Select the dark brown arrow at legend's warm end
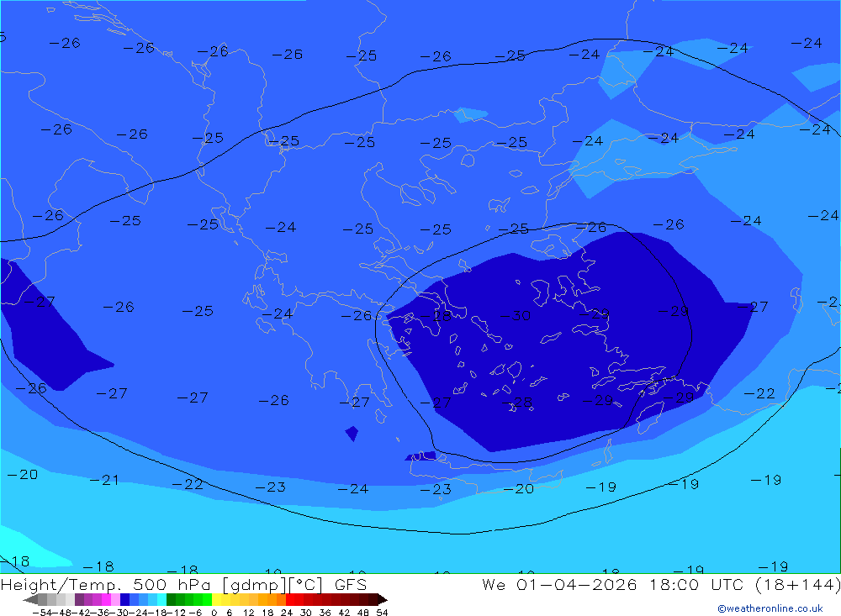The image size is (841, 616). 383,599
